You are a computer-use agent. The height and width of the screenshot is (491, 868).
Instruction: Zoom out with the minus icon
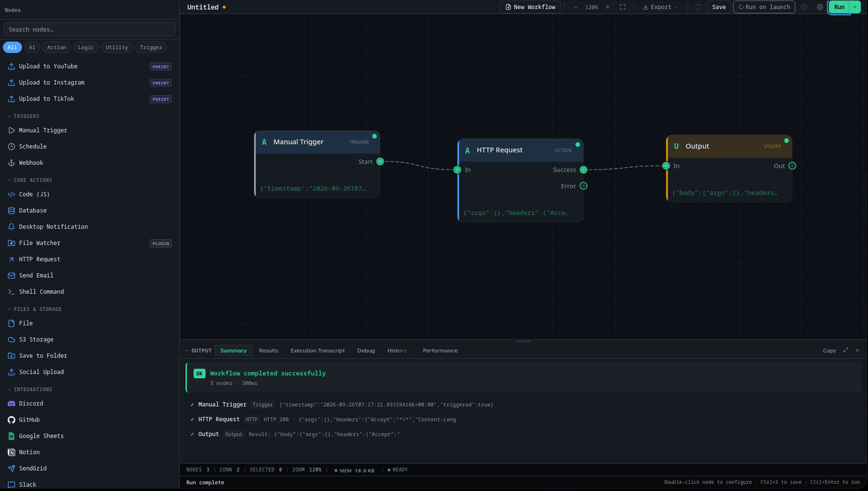[x=575, y=7]
